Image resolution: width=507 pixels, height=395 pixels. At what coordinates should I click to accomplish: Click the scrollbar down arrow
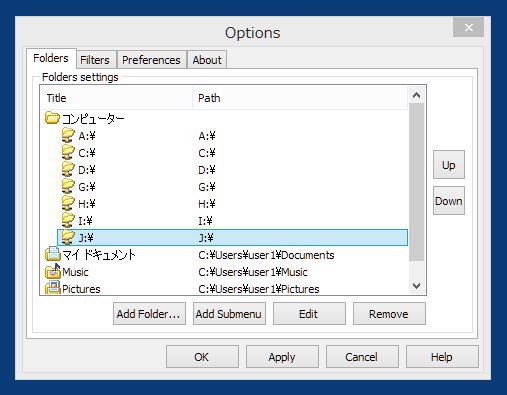point(416,286)
